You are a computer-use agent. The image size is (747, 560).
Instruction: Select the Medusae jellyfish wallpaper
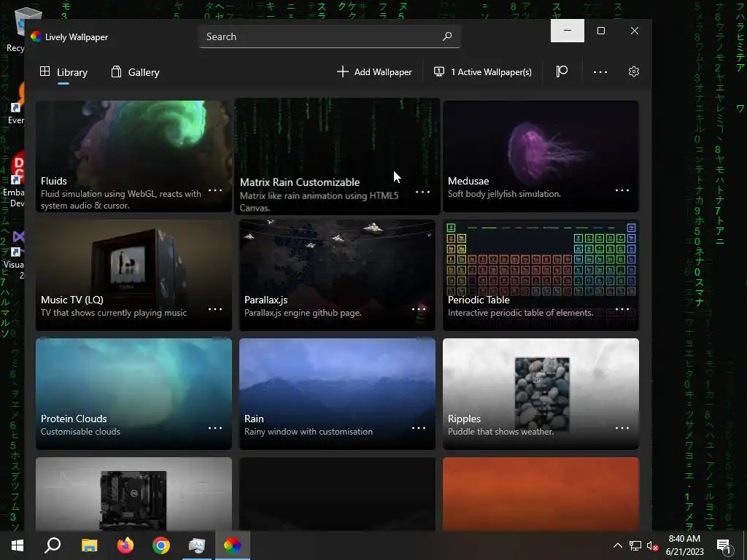[541, 156]
